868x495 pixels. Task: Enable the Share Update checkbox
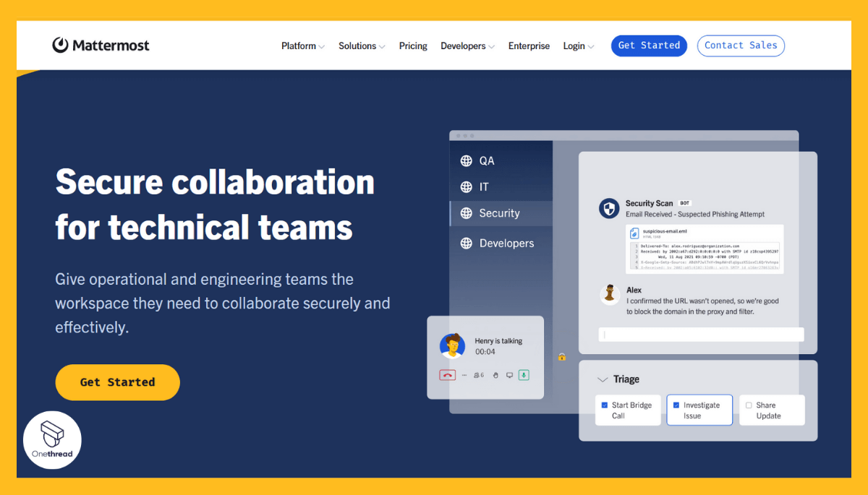(x=749, y=405)
